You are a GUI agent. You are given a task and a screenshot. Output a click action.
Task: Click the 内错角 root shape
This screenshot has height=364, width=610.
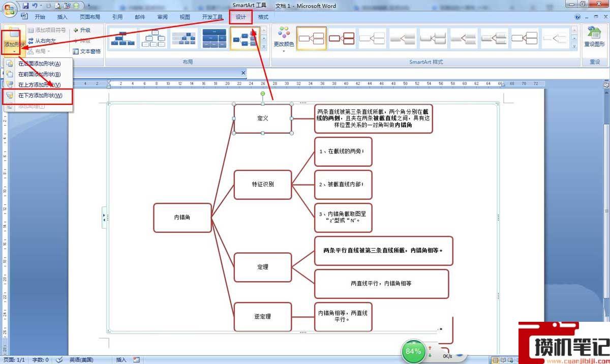pyautogui.click(x=182, y=218)
